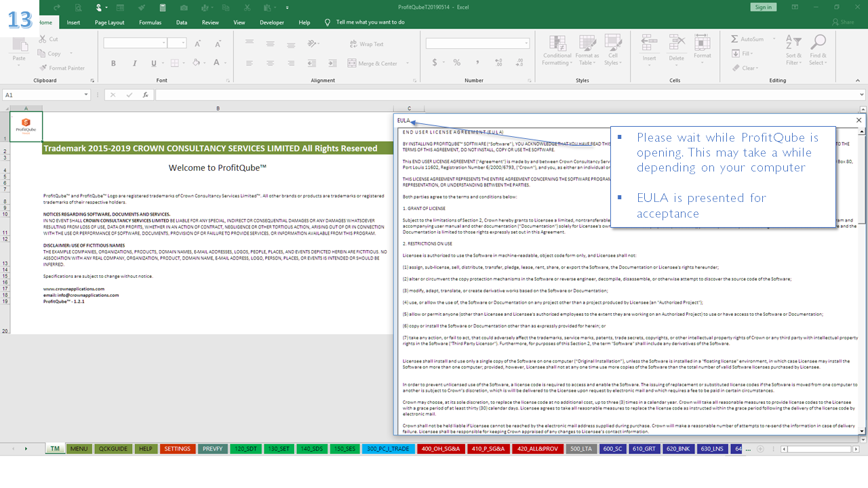
Task: Open the Page Layout ribbon tab
Action: [109, 22]
